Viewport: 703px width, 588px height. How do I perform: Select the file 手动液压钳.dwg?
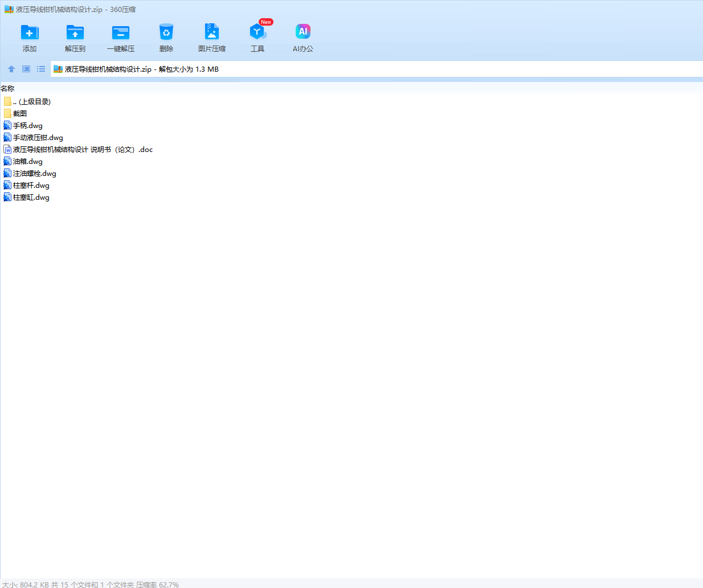pos(33,137)
